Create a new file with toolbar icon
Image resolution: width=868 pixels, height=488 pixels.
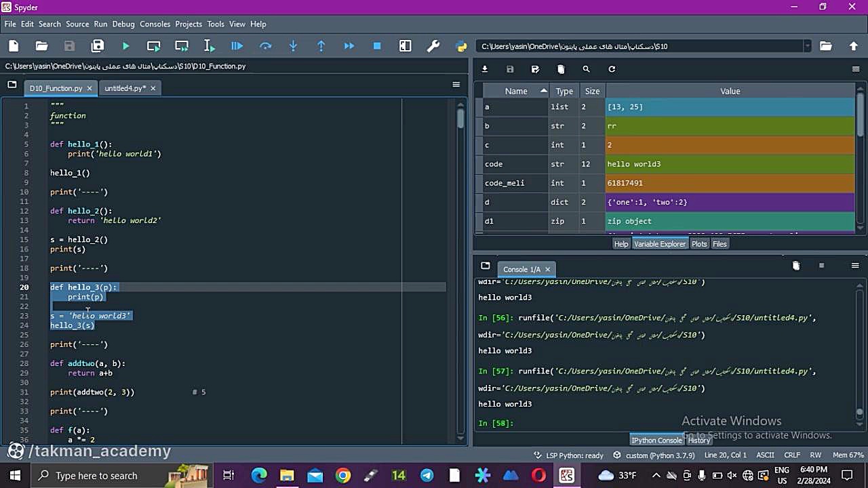click(14, 46)
